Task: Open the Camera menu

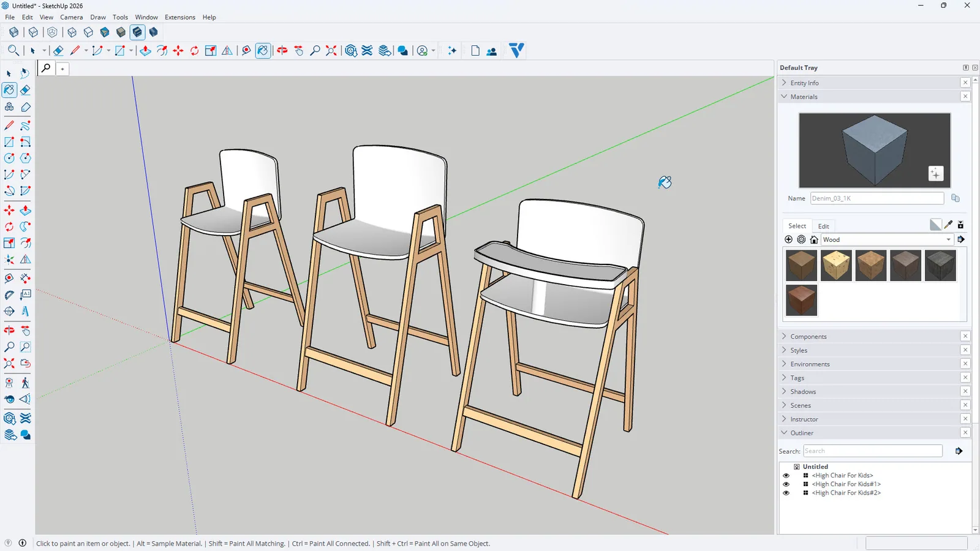Action: (x=71, y=17)
